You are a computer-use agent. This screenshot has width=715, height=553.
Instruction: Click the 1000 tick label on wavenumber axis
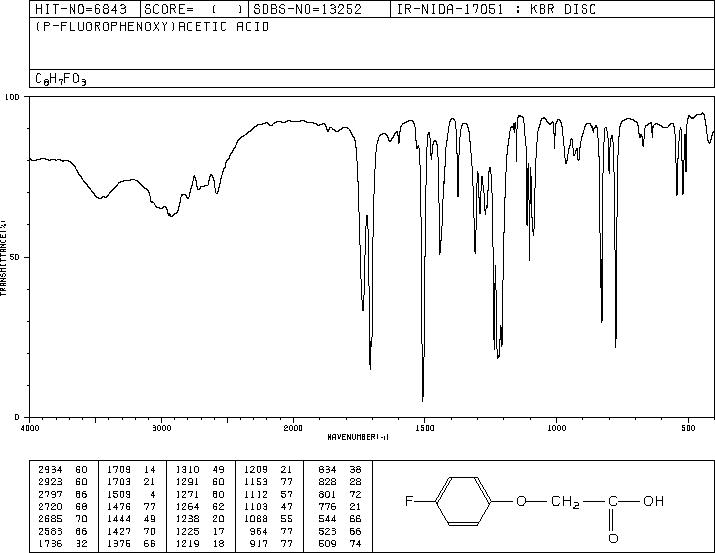click(556, 428)
